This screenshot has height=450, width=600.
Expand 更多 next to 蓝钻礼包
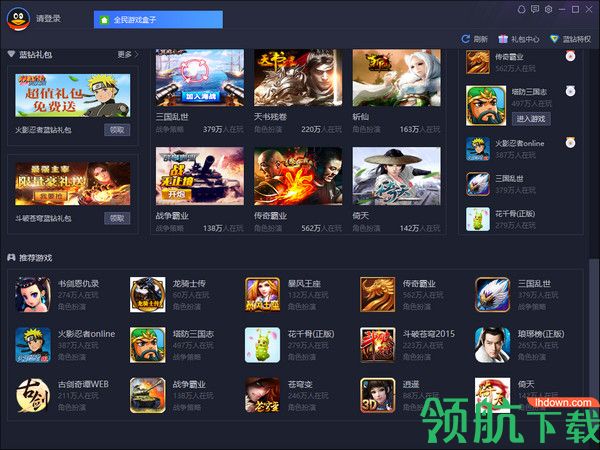coord(128,55)
